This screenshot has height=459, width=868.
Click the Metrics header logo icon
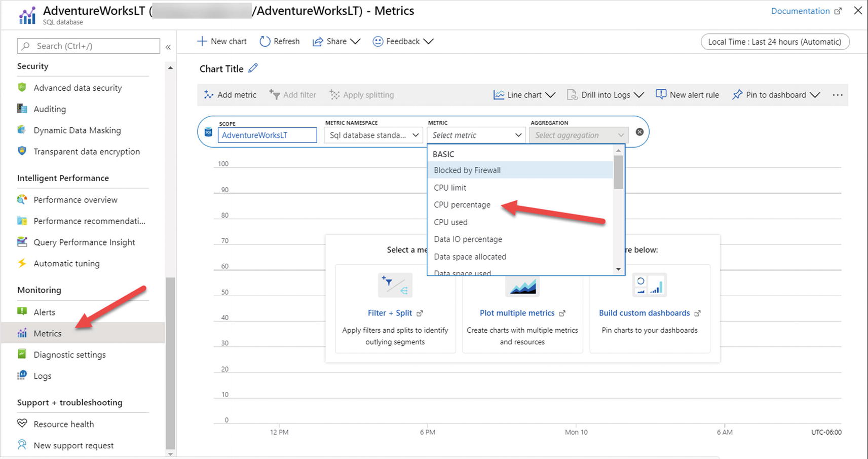click(x=27, y=15)
